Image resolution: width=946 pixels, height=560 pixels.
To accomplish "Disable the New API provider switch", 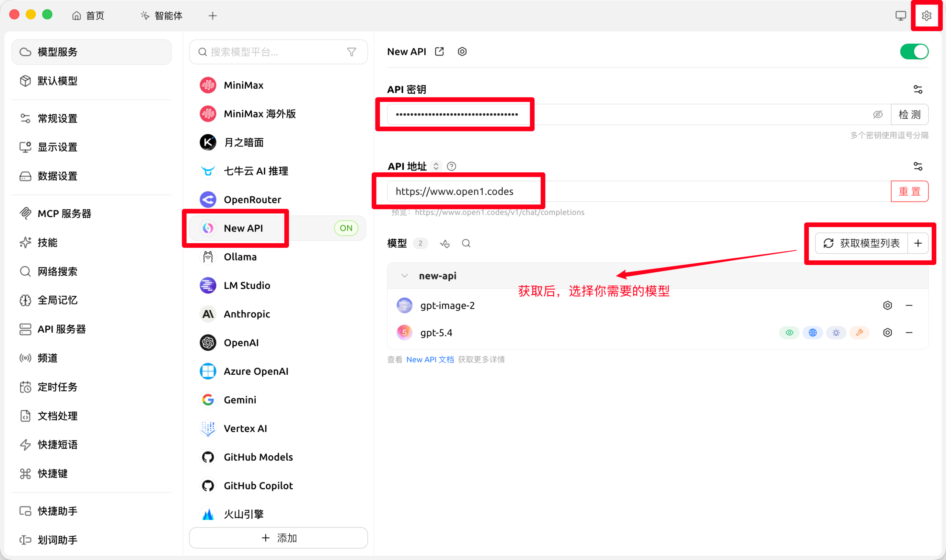I will [x=914, y=52].
